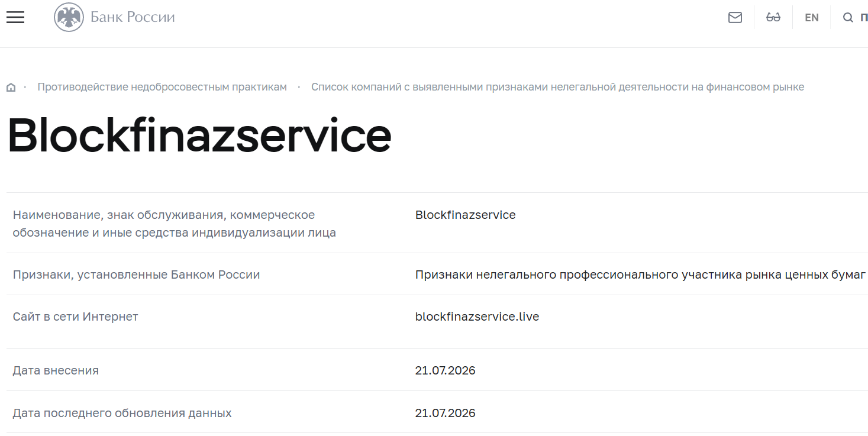Select the Blockfinazservice name value in table

tap(465, 215)
